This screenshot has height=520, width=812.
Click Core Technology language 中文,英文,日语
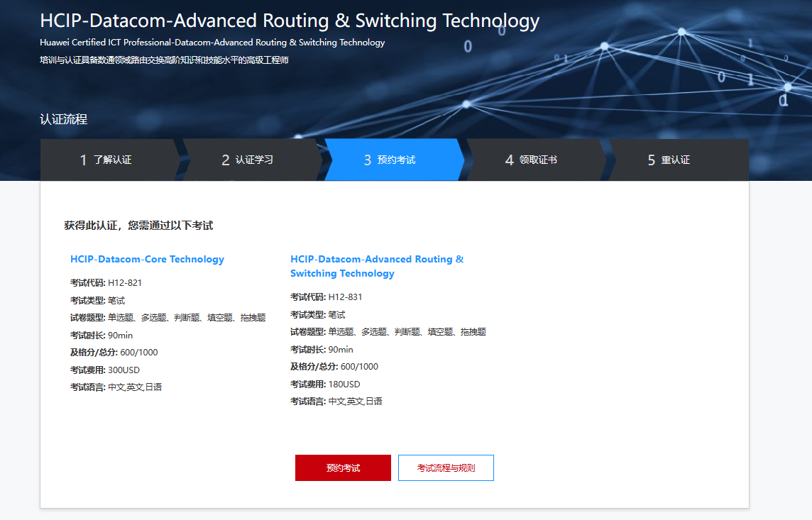135,387
